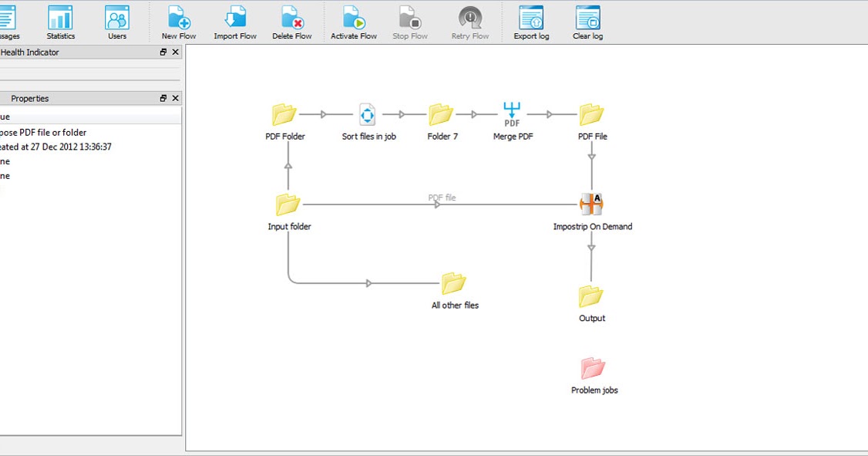Select the Input folder element
The width and height of the screenshot is (868, 456).
(288, 203)
